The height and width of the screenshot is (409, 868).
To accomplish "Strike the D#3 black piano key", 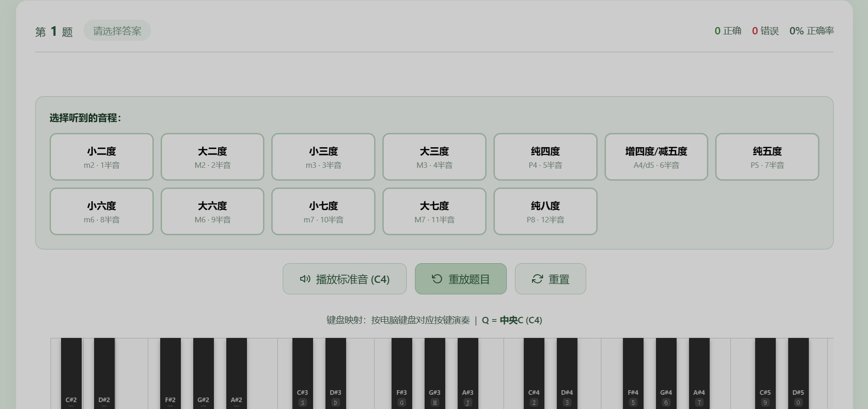I will click(x=336, y=373).
